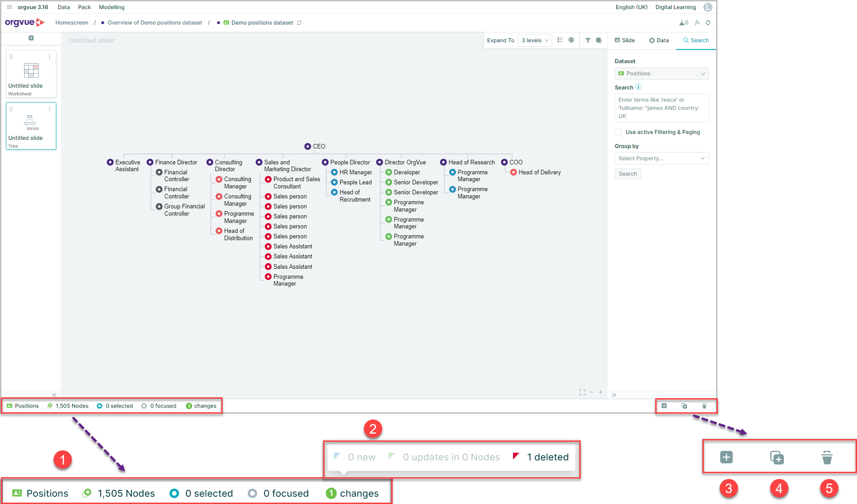Click the duplicate node icon in status bar
This screenshot has width=857, height=504.
(684, 406)
